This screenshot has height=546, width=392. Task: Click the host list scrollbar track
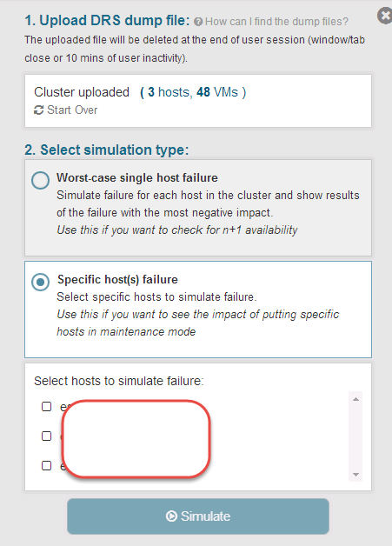pos(355,436)
